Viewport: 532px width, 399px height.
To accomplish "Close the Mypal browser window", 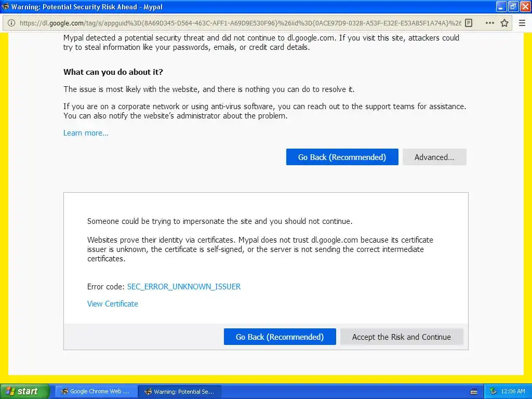I will pyautogui.click(x=525, y=6).
